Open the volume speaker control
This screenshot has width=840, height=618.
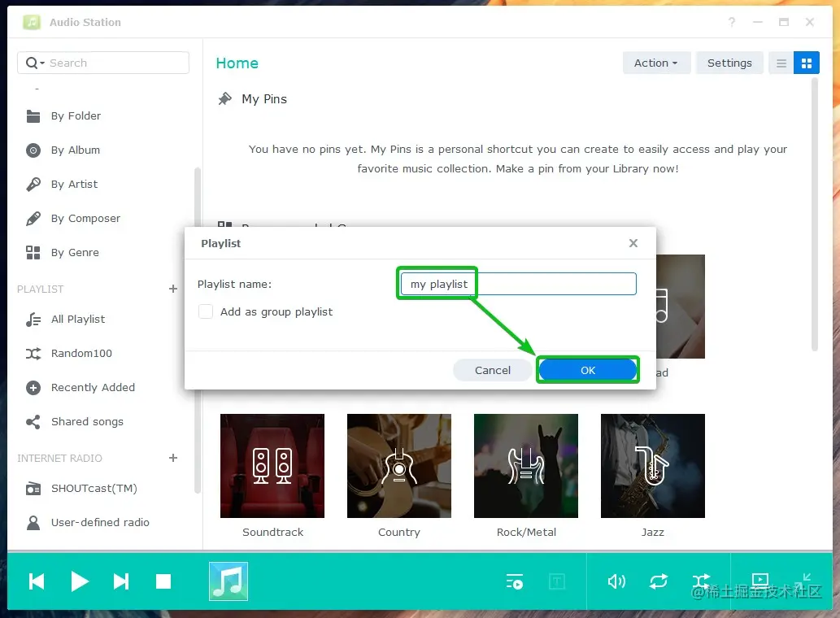(616, 581)
